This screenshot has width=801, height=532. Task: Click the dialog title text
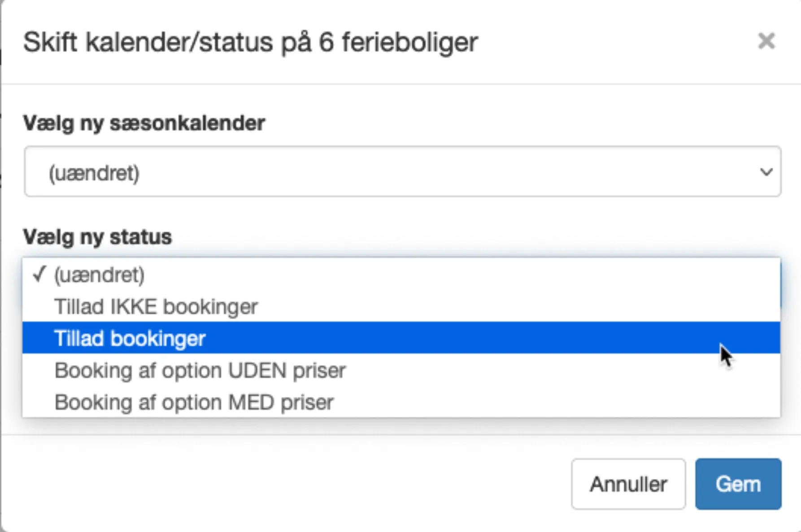coord(251,41)
